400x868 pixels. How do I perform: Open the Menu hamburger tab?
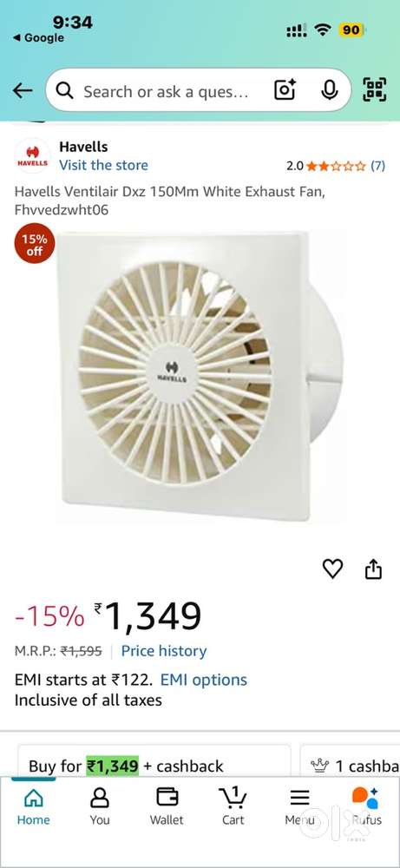pos(299,806)
